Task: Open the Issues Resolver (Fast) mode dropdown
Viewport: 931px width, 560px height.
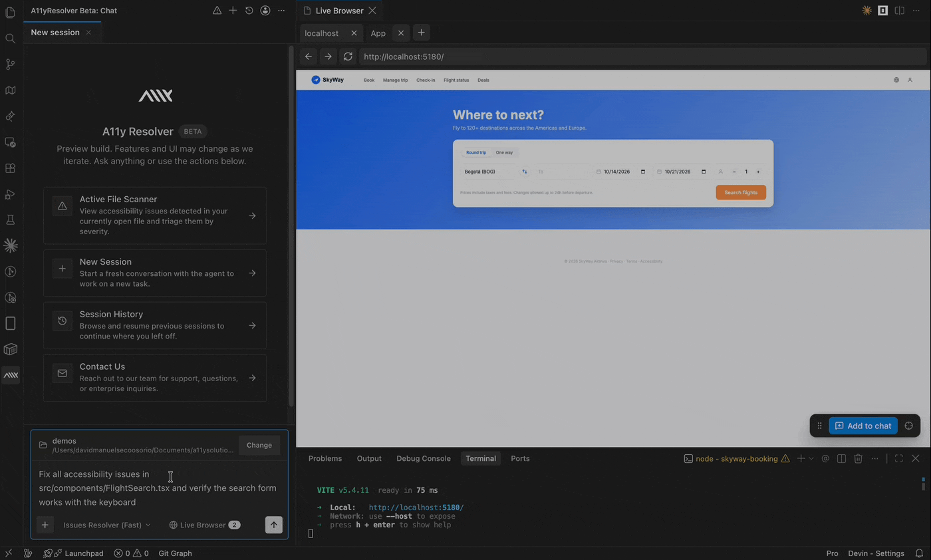Action: (x=106, y=525)
